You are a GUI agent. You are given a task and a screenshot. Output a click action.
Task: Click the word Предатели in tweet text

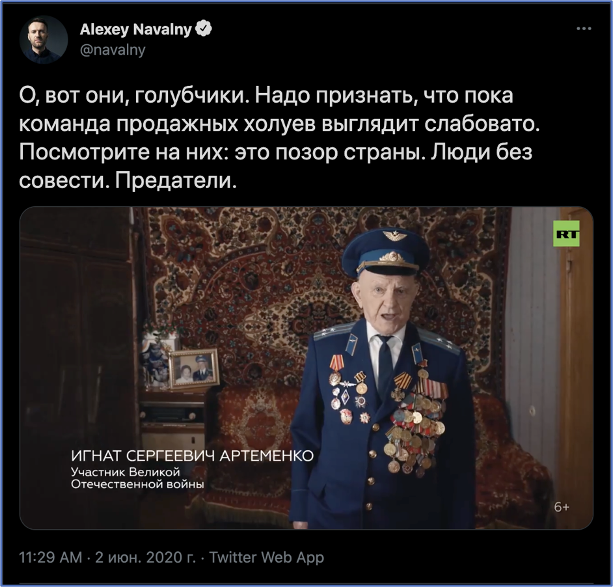pos(176,180)
